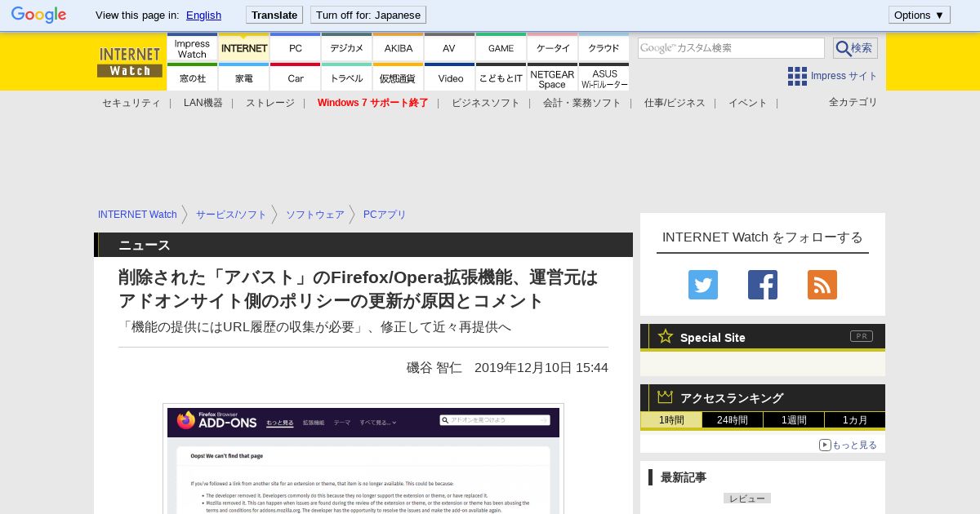Click the アクセスランキング heading

(732, 398)
